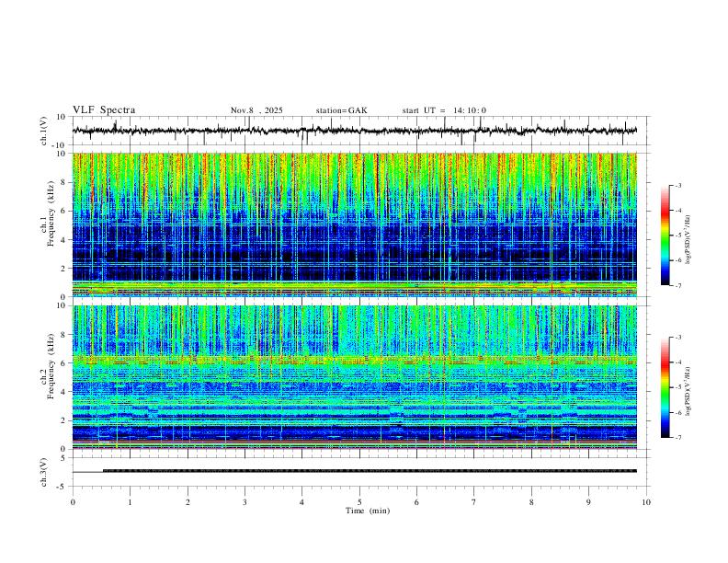
Task: Click the '-3' tick on ch.2 colorbar
Action: point(677,338)
